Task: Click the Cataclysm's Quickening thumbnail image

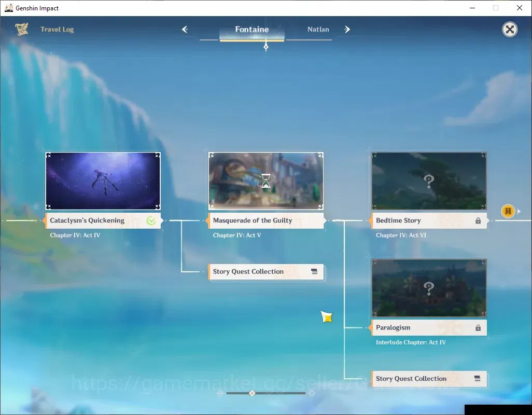Action: tap(103, 181)
